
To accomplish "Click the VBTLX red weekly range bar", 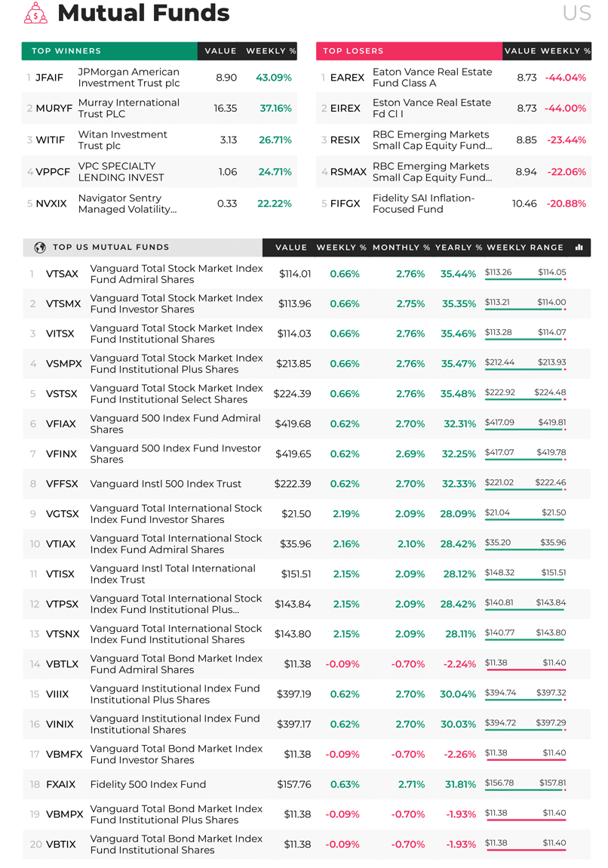I will (525, 669).
